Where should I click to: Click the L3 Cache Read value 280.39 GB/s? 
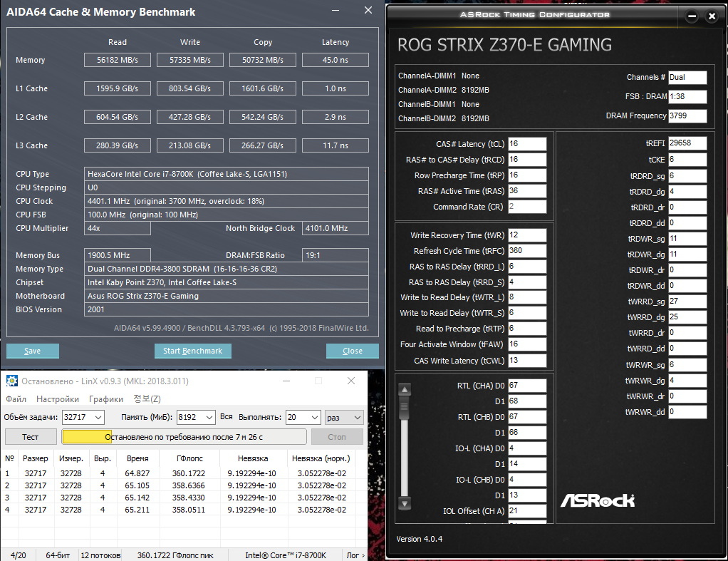pyautogui.click(x=118, y=145)
